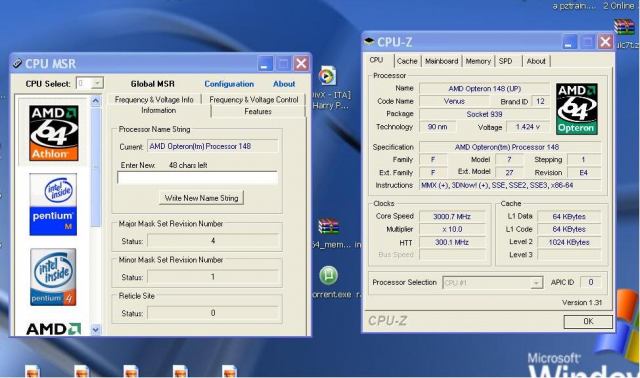Click the Minor Mask Set Revision status value
This screenshot has width=640, height=378.
(x=213, y=277)
